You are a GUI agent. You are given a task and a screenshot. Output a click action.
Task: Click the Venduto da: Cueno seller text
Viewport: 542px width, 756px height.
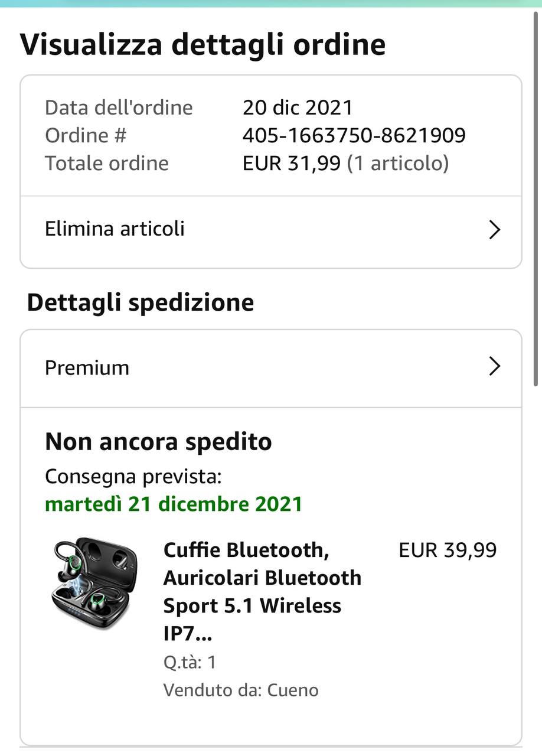pyautogui.click(x=241, y=690)
